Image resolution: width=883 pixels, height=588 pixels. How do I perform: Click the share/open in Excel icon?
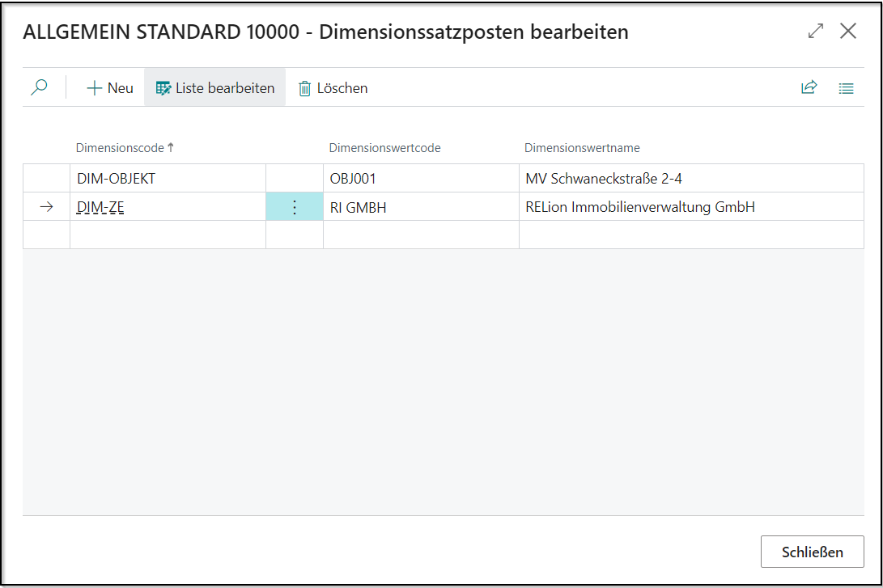[809, 87]
